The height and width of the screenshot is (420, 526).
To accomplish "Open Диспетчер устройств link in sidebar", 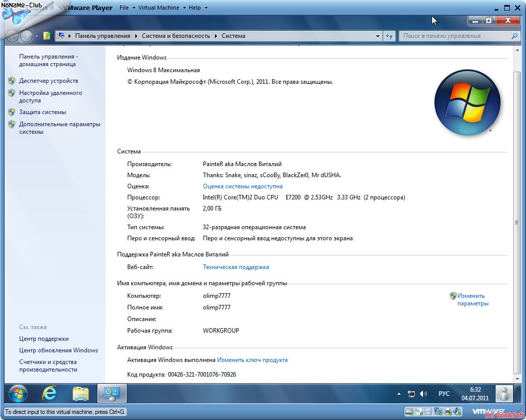I will (48, 81).
